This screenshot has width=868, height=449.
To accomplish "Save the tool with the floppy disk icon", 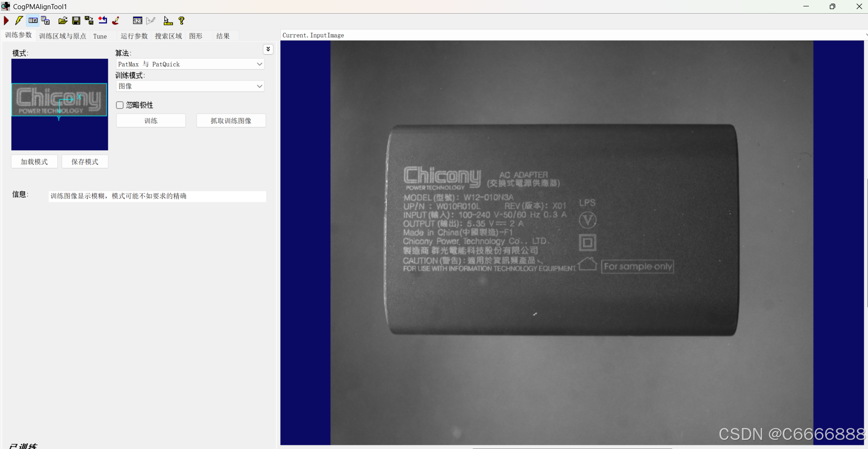I will click(x=76, y=20).
